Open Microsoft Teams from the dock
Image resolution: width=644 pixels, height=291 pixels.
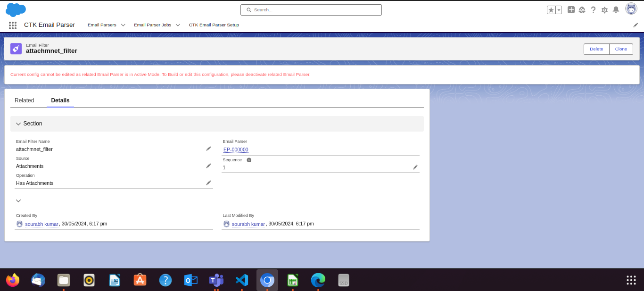216,280
